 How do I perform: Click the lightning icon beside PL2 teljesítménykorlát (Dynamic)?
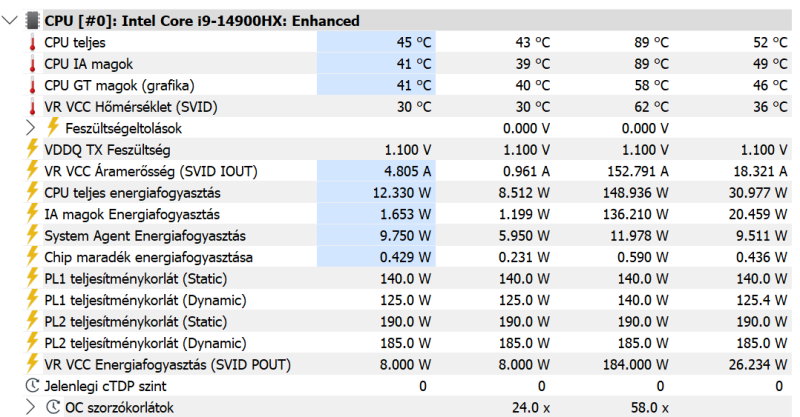pyautogui.click(x=32, y=341)
